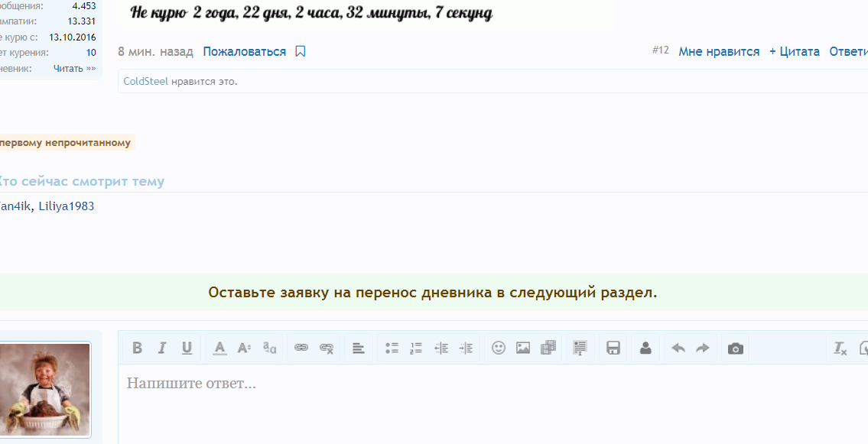Click the 13.10.2016 quit date value
Image resolution: width=868 pixels, height=444 pixels.
[x=73, y=37]
